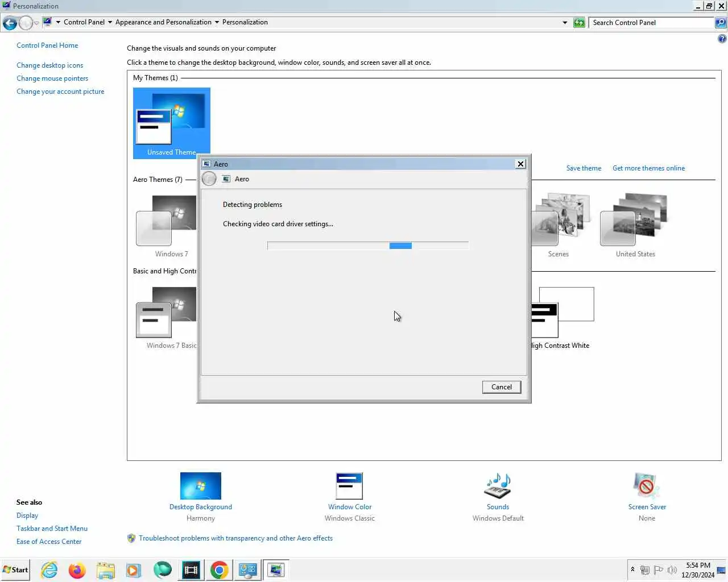Image resolution: width=728 pixels, height=582 pixels.
Task: Click the Save theme link
Action: [584, 168]
